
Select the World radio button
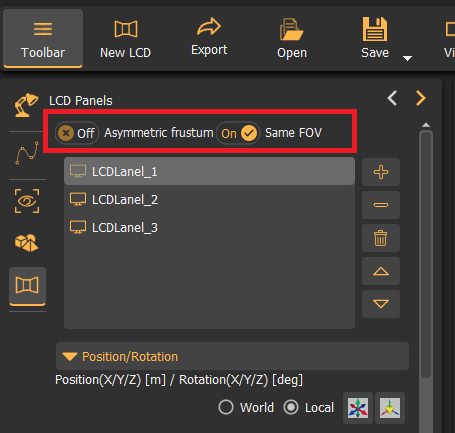click(226, 407)
